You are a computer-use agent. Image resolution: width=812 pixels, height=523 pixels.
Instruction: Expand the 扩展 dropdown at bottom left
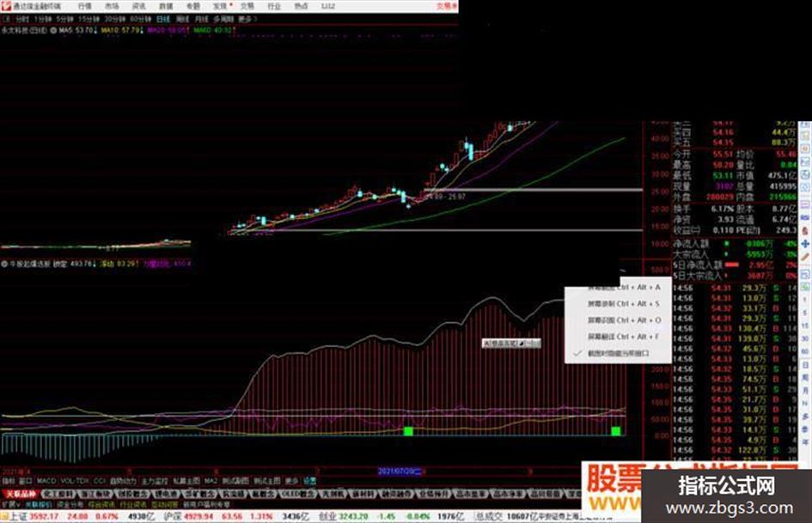[x=11, y=504]
